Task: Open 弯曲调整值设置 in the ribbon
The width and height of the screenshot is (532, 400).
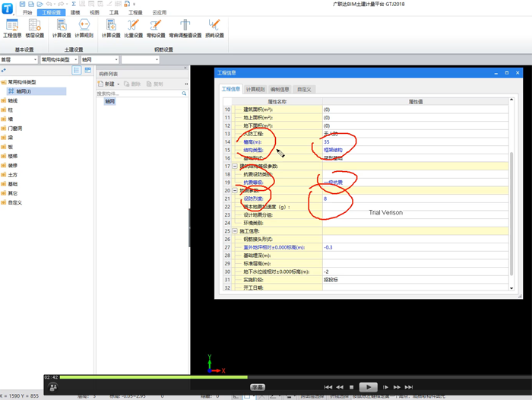Action: coord(185,28)
